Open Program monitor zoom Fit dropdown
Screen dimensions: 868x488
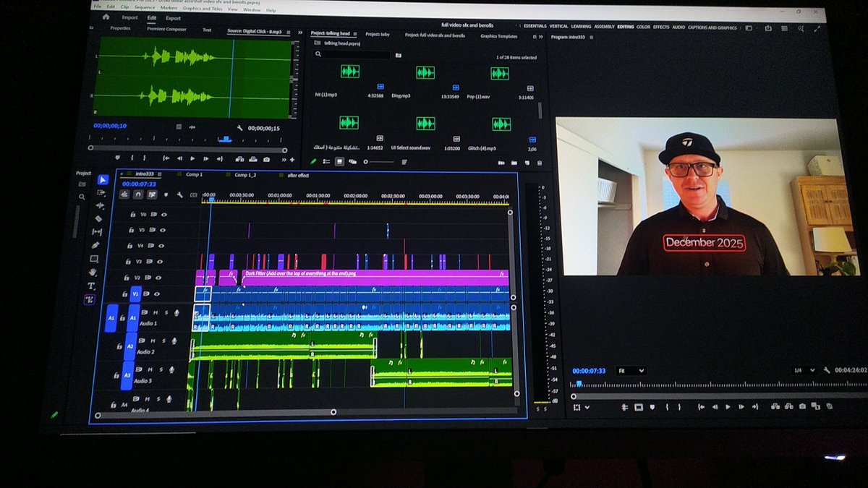[x=630, y=370]
